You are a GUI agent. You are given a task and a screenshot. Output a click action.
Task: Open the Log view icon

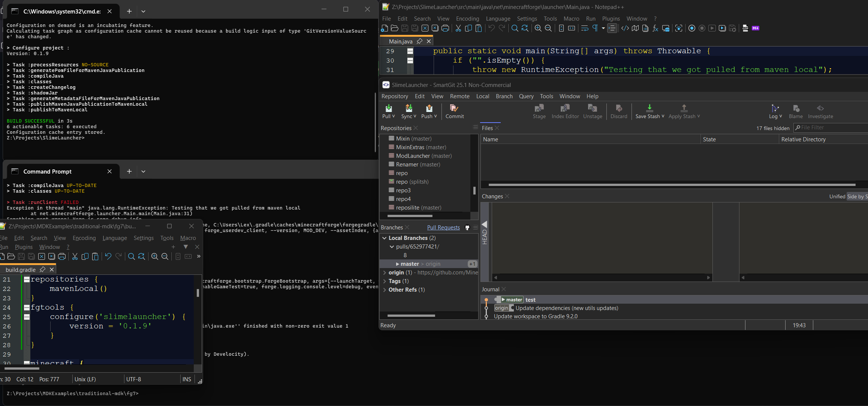[x=775, y=109]
